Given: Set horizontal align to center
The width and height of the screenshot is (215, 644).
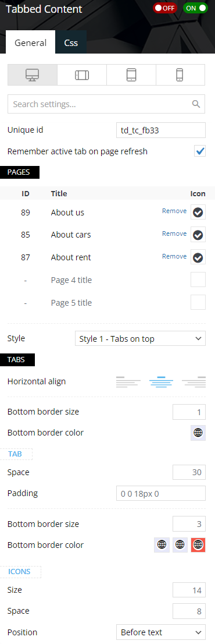Looking at the screenshot, I should (161, 382).
